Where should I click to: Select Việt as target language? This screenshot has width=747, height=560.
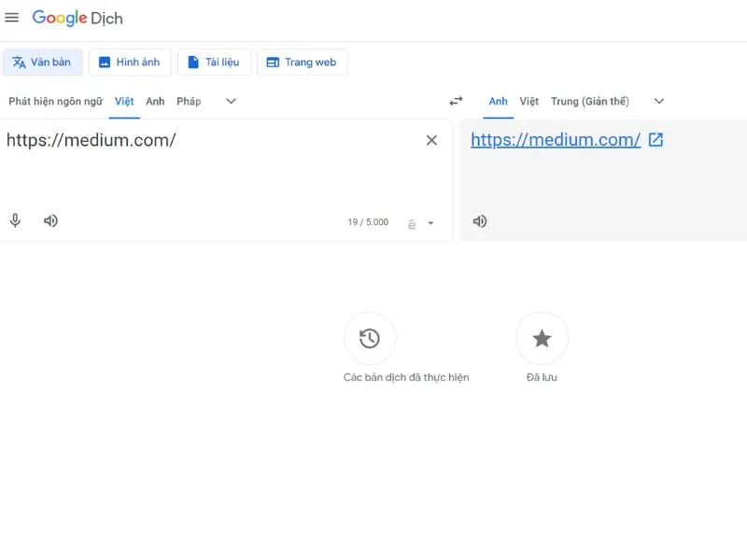529,102
